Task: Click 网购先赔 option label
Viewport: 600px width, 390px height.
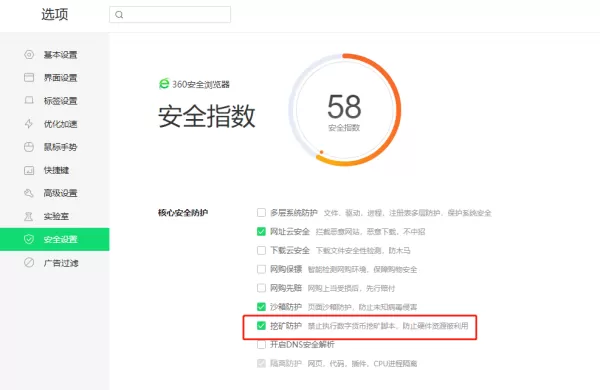Action: click(286, 288)
